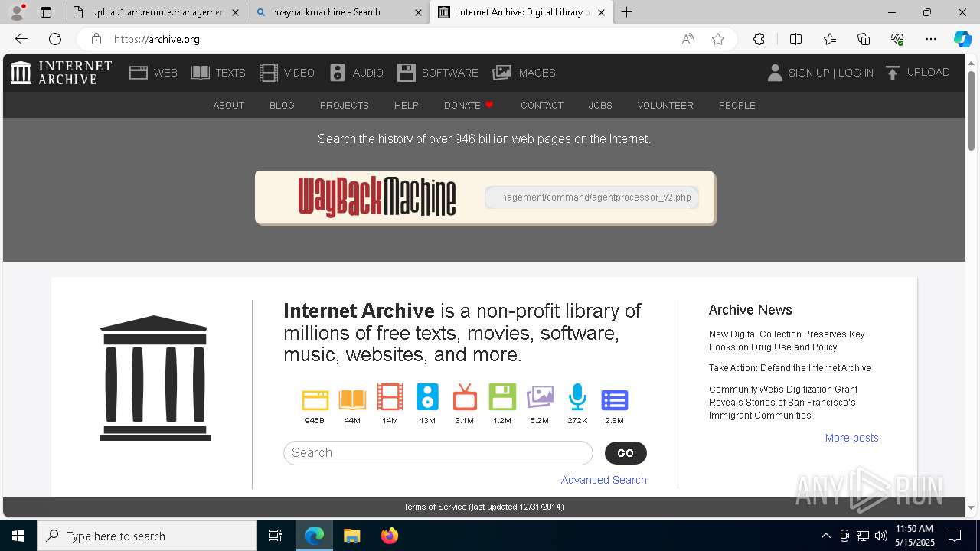Refresh the page in the browser
The height and width of the screenshot is (551, 980).
[x=55, y=39]
